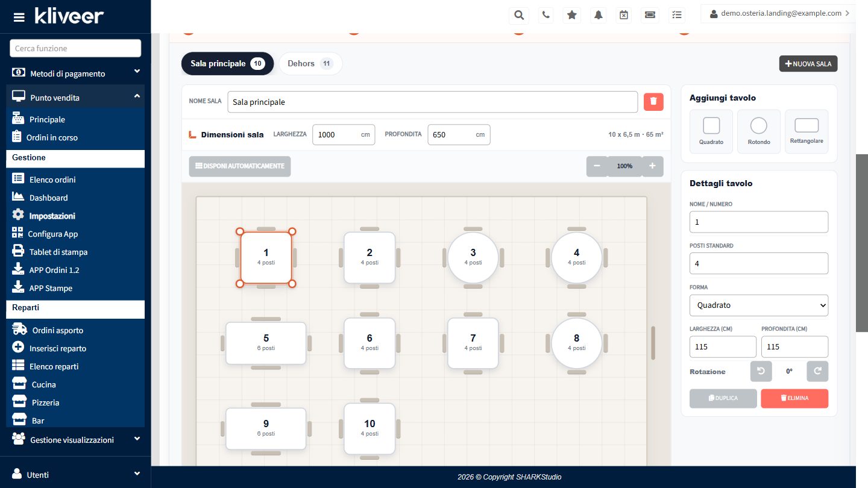This screenshot has width=868, height=488.
Task: Add a Rettangolare table
Action: click(807, 131)
